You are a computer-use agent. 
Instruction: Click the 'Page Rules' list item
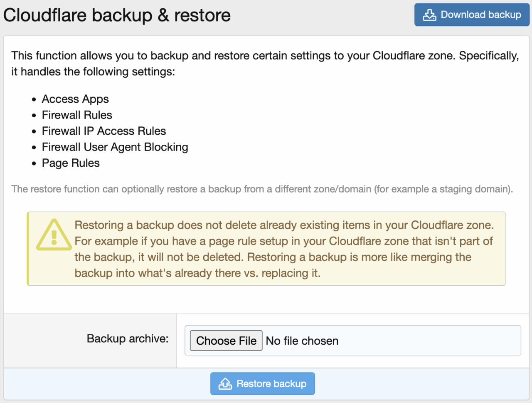(71, 163)
